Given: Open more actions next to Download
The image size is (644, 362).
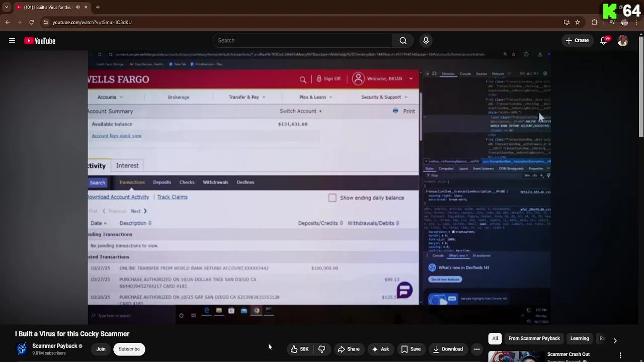Looking at the screenshot, I should point(476,349).
